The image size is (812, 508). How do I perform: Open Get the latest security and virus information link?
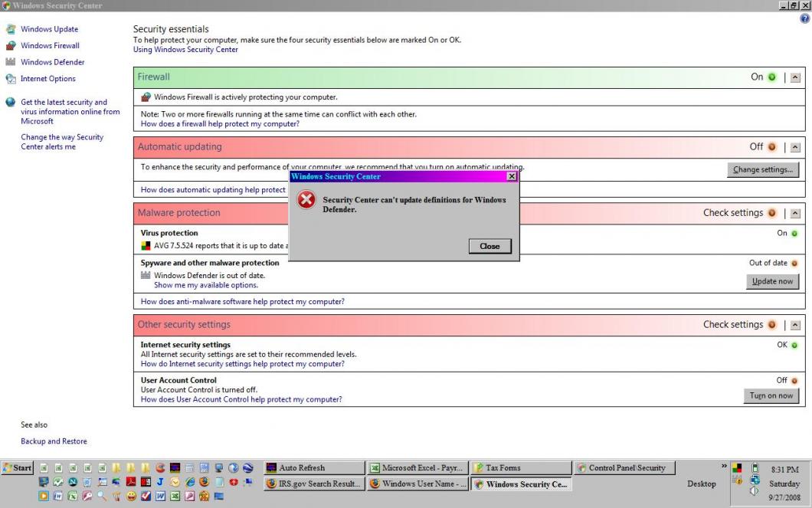point(70,111)
